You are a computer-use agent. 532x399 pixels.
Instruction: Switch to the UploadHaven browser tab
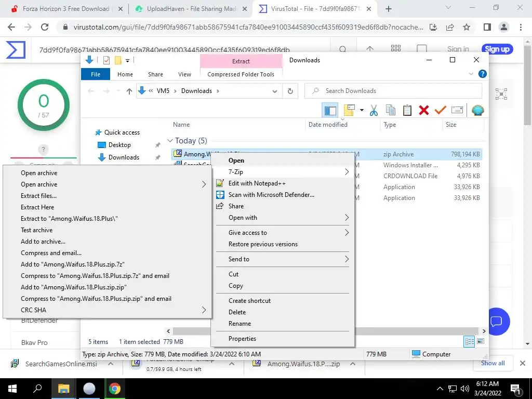point(190,9)
